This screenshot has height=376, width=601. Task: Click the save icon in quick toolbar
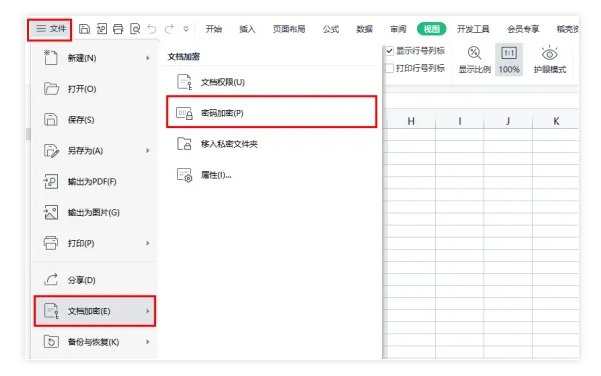coord(84,29)
